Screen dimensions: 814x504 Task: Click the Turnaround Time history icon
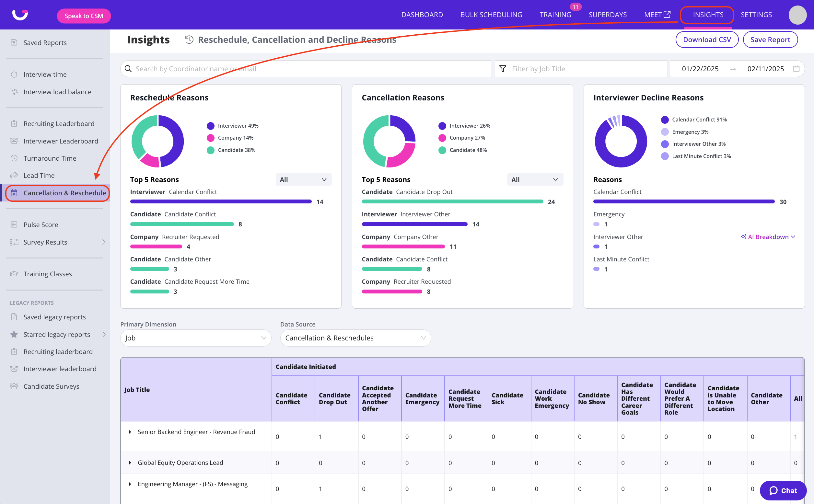pos(14,158)
